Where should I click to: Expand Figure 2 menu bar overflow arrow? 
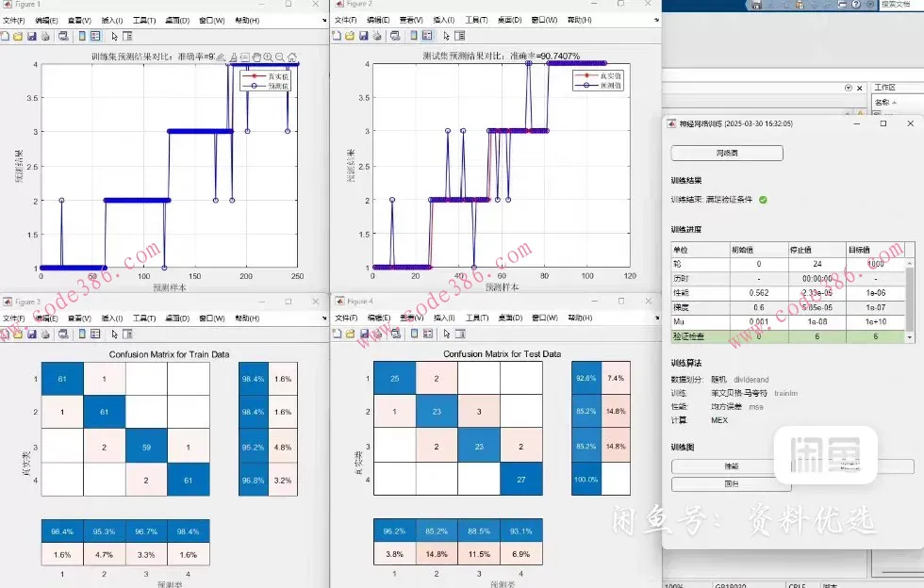[657, 20]
